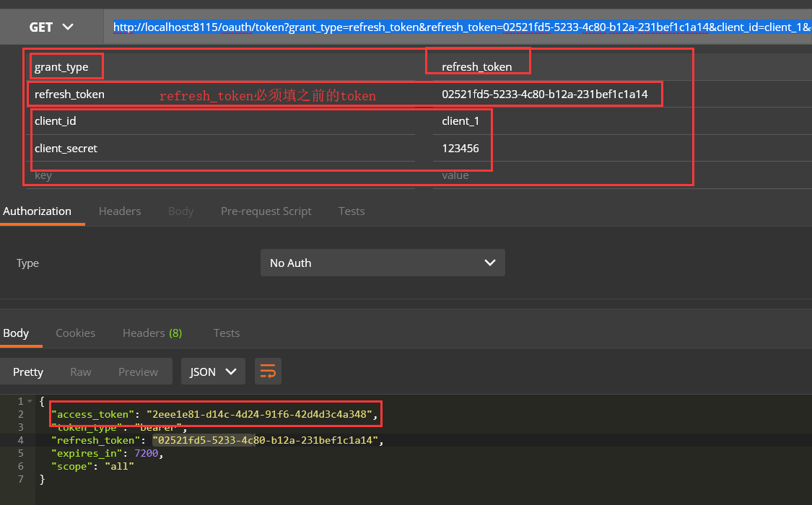This screenshot has width=812, height=505.
Task: Open the GET method dropdown
Action: pyautogui.click(x=51, y=27)
